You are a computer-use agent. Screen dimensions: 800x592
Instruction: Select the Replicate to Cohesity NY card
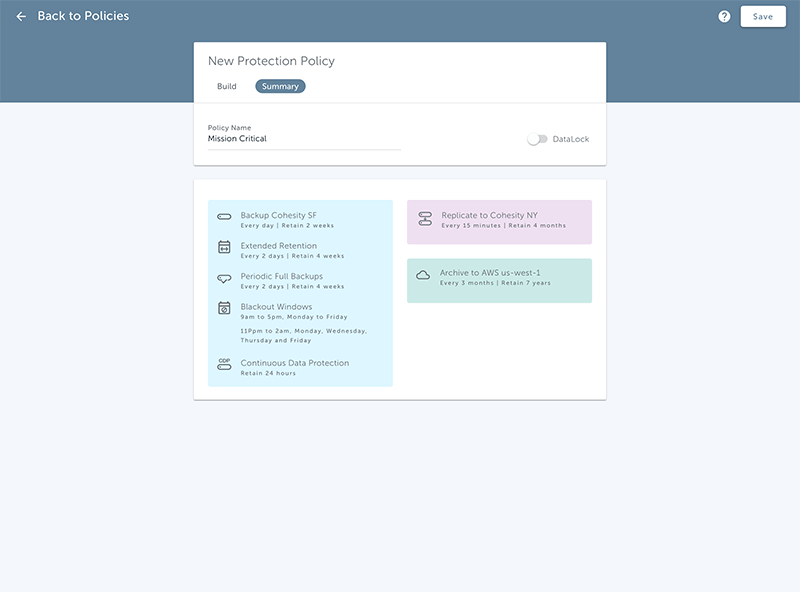pos(499,222)
